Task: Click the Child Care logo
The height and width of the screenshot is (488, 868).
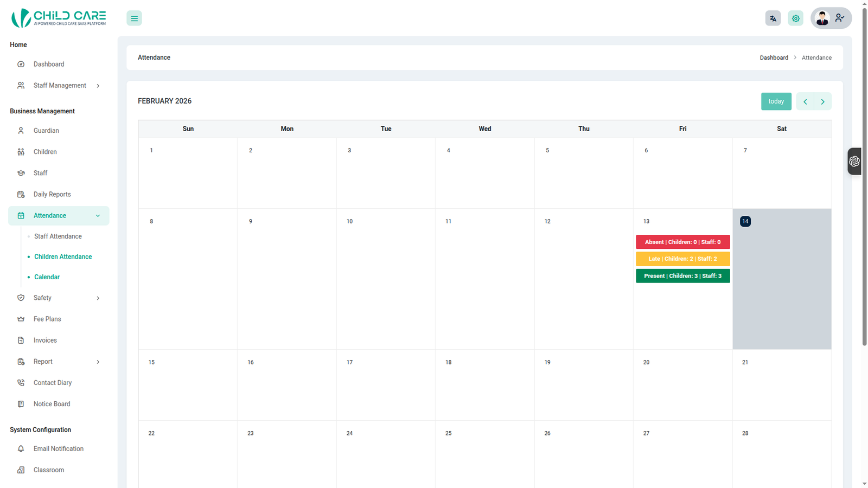Action: point(59,18)
